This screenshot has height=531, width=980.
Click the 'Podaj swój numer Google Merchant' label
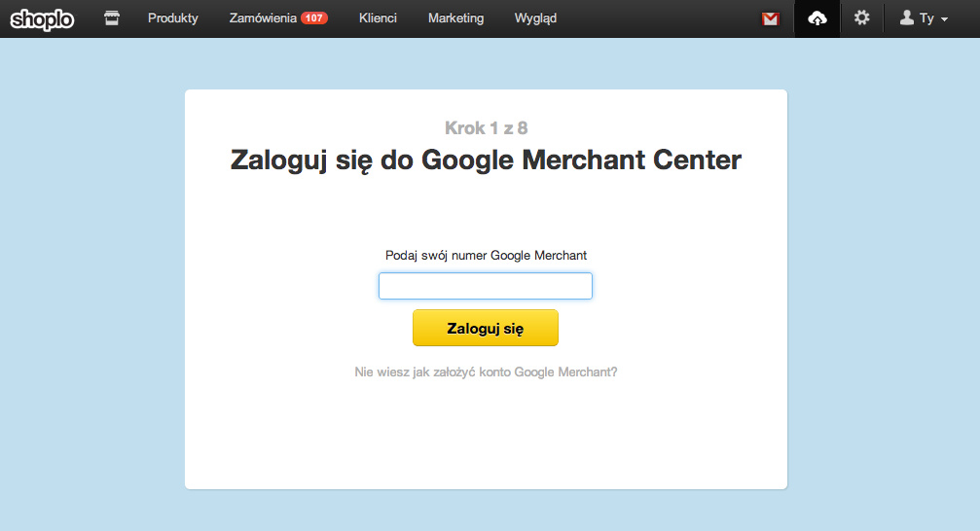click(486, 256)
